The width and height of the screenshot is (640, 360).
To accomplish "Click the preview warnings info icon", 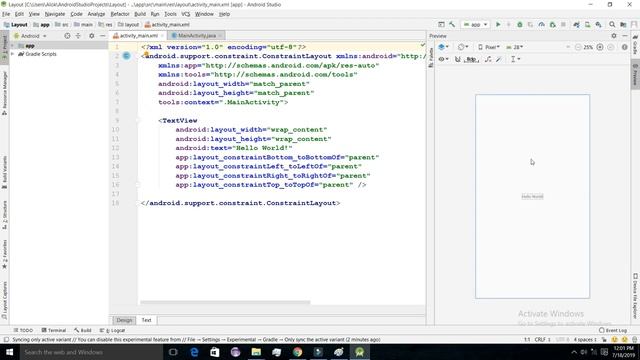I will (x=624, y=47).
